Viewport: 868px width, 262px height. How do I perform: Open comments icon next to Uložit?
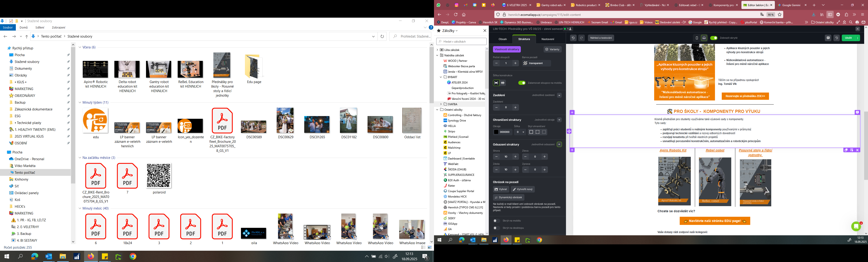tap(828, 38)
